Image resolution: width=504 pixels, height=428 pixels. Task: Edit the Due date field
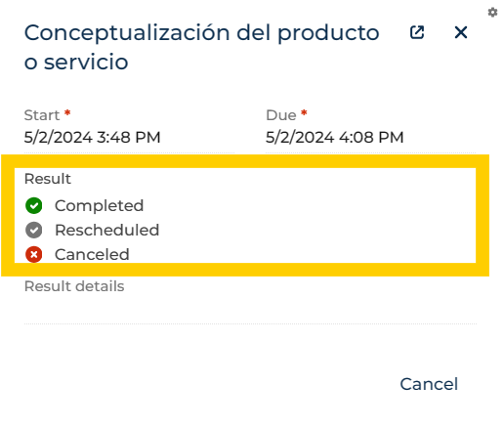371,137
